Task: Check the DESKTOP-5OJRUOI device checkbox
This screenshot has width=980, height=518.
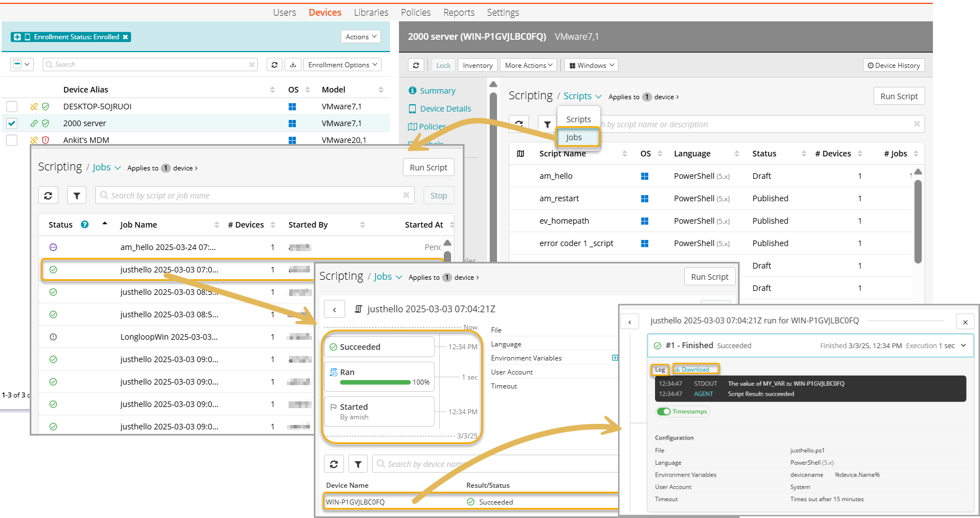Action: tap(12, 107)
